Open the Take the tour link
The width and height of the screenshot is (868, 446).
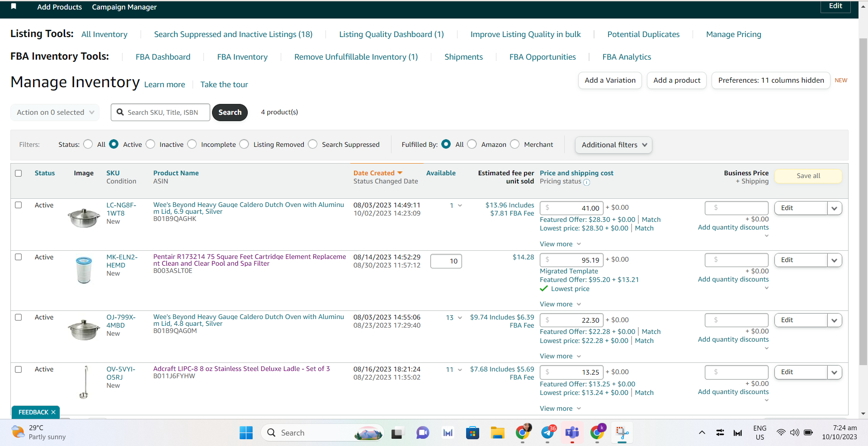(224, 85)
